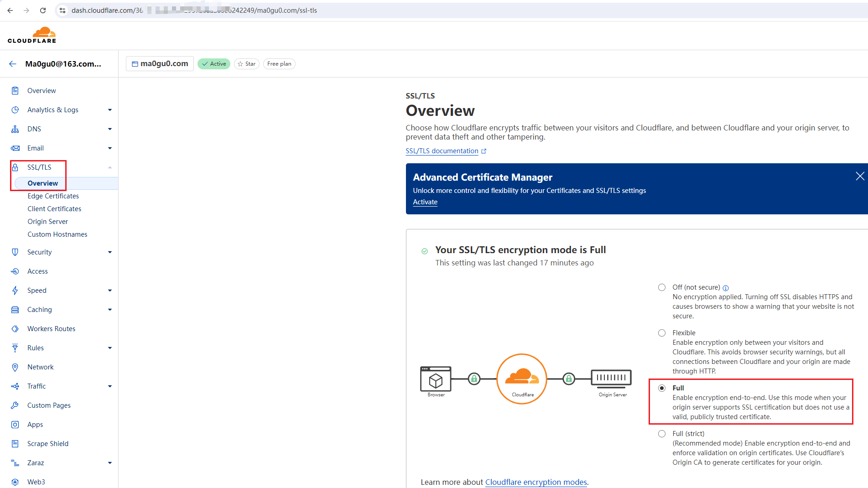Image resolution: width=868 pixels, height=488 pixels.
Task: Expand the Analytics & Logs menu arrow
Action: point(110,110)
